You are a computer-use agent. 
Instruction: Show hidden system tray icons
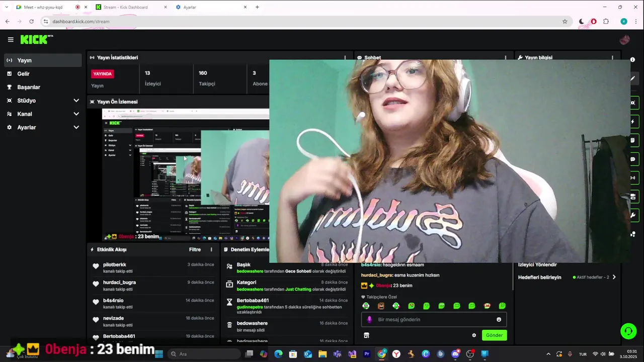coord(548,354)
